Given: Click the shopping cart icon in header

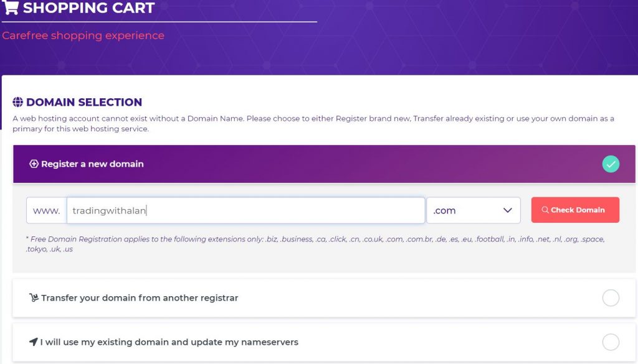Looking at the screenshot, I should pyautogui.click(x=11, y=8).
